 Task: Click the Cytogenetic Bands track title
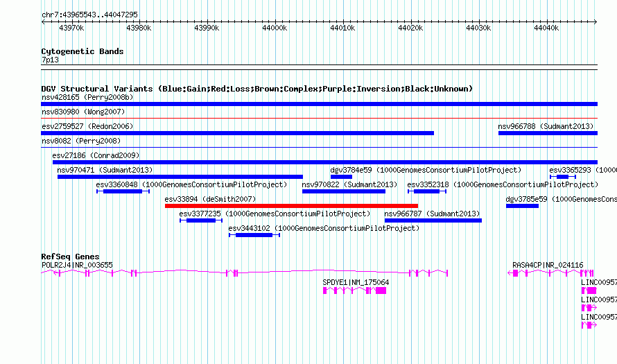(82, 51)
